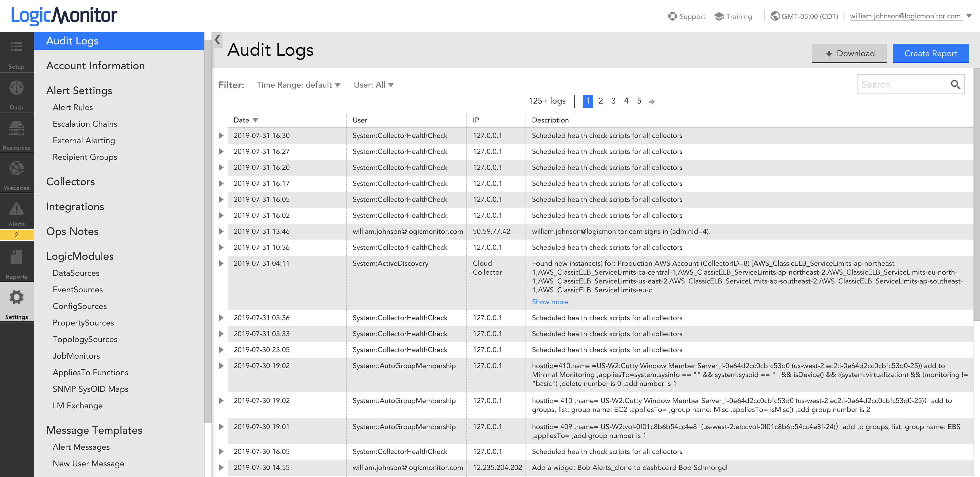The height and width of the screenshot is (477, 980).
Task: Click the Training link
Action: point(739,16)
